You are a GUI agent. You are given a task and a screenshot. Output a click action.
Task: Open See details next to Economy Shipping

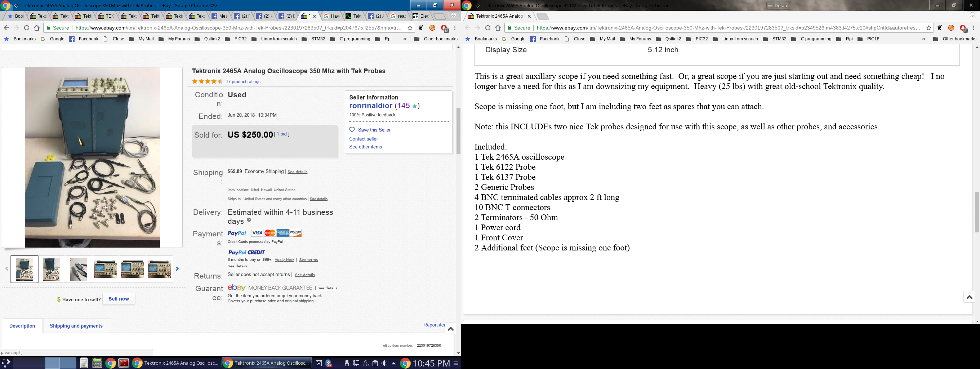click(x=298, y=172)
